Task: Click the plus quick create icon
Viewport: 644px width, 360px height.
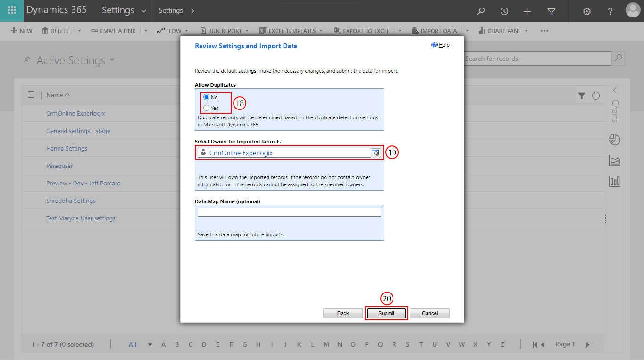Action: tap(527, 11)
